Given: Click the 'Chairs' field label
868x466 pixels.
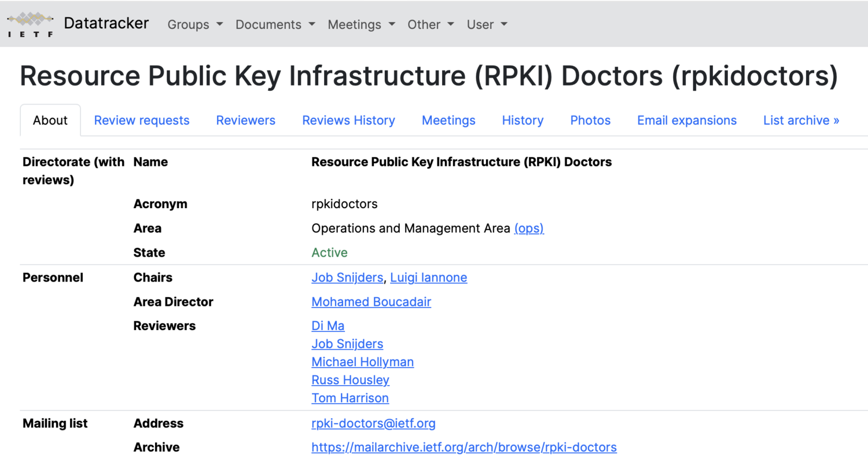Looking at the screenshot, I should 153,278.
